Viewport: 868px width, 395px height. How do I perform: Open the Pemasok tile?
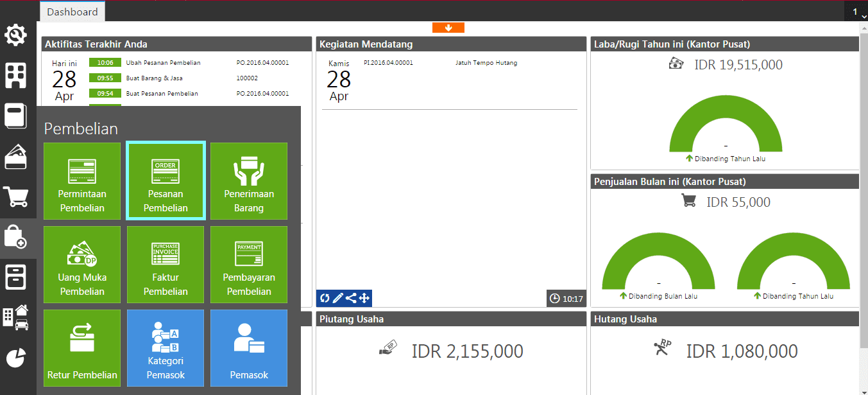point(248,347)
